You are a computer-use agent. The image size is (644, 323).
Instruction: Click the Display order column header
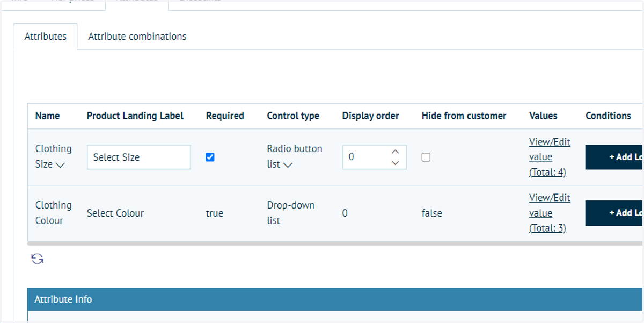coord(371,116)
